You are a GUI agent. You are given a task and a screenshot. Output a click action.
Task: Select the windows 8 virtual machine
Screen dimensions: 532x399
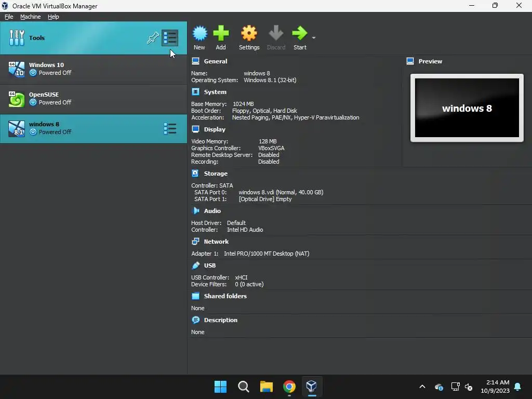point(94,129)
